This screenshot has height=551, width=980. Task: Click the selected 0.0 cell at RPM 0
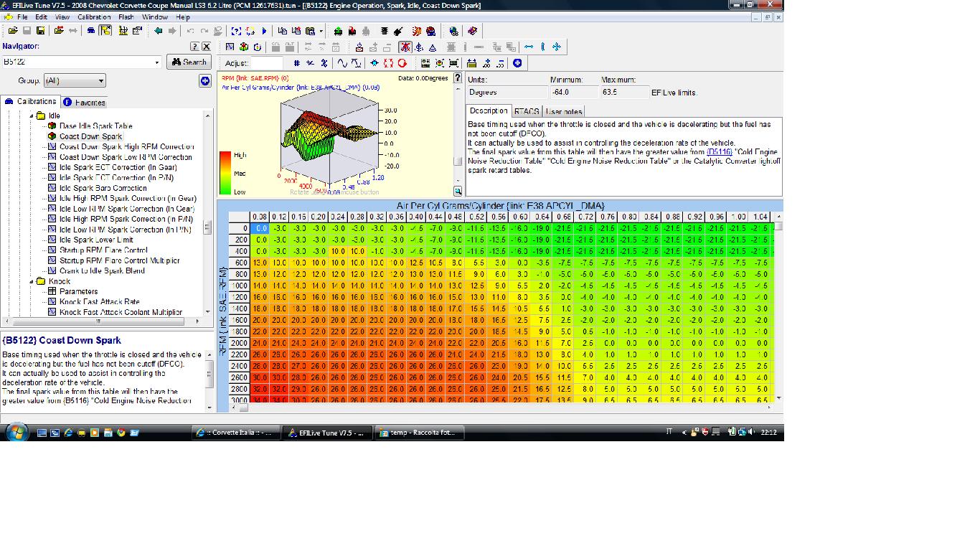pos(260,228)
